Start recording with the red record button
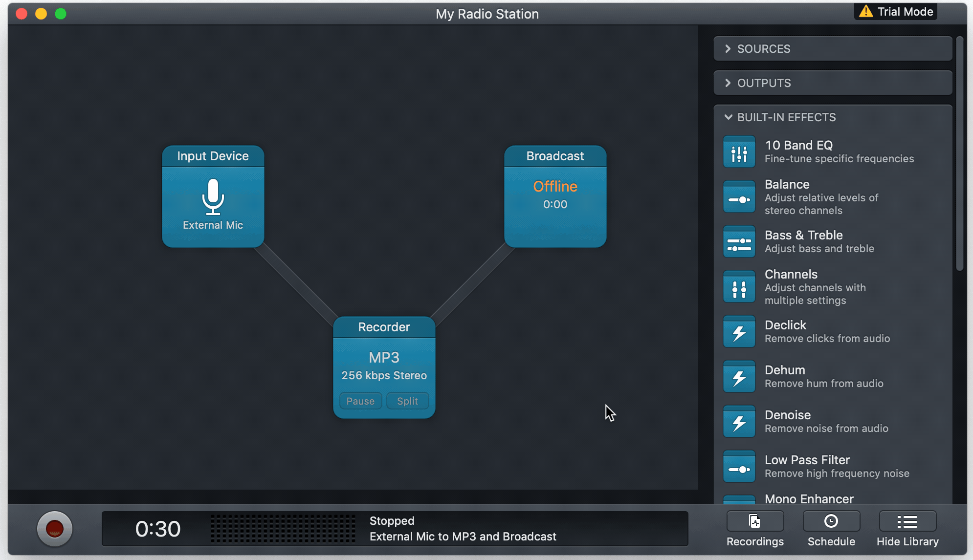This screenshot has height=560, width=973. 55,529
